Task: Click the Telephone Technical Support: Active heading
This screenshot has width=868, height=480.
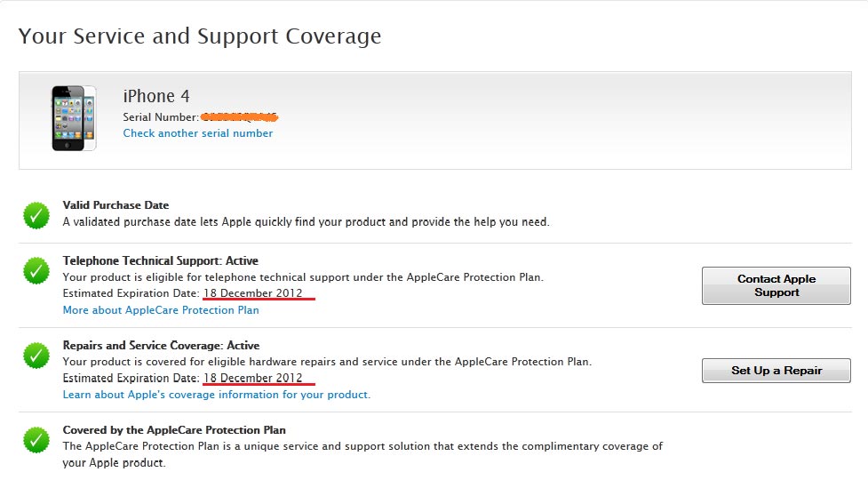Action: click(x=161, y=261)
